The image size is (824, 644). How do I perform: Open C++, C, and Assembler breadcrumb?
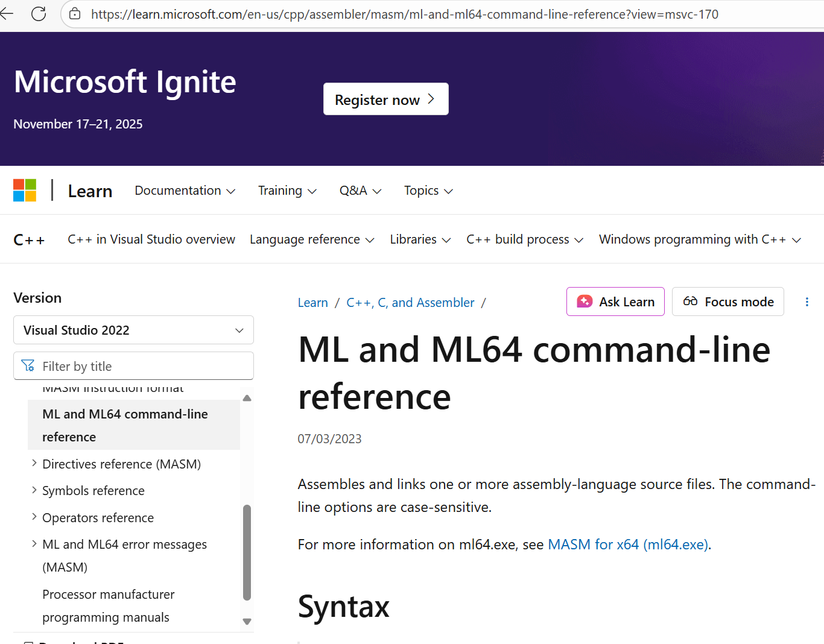(x=410, y=303)
